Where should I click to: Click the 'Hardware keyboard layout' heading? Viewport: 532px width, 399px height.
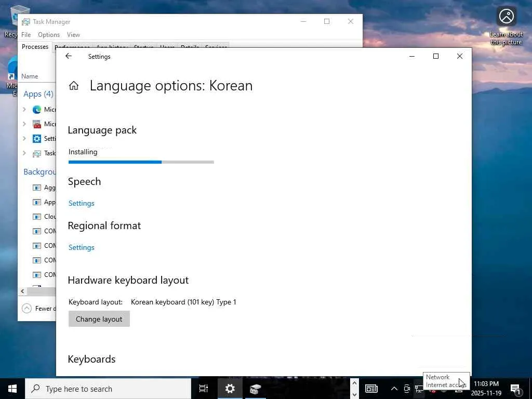tap(128, 280)
